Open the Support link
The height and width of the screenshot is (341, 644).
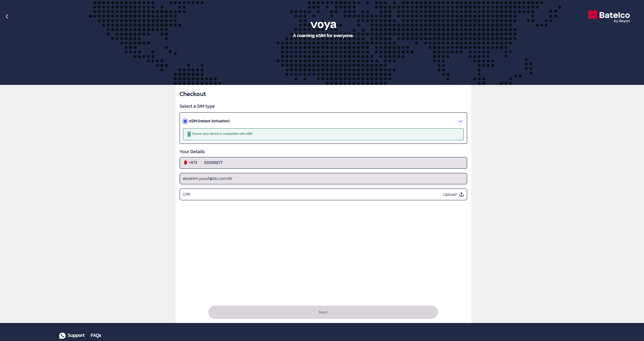click(x=76, y=335)
